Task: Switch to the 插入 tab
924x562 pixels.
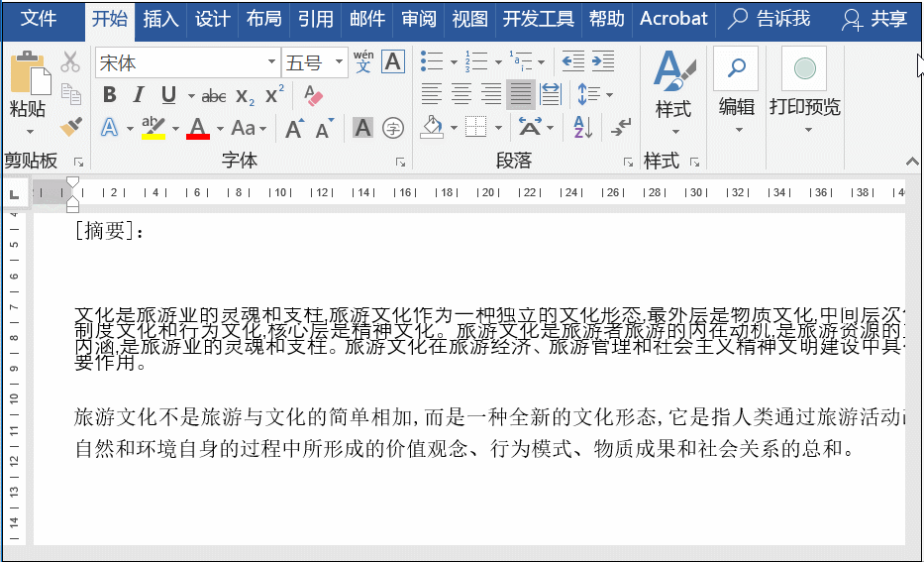Action: point(160,20)
